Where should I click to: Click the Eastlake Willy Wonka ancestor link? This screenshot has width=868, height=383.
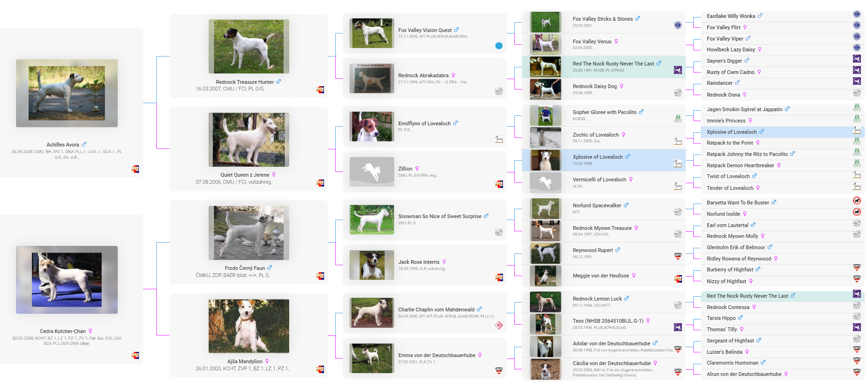730,16
